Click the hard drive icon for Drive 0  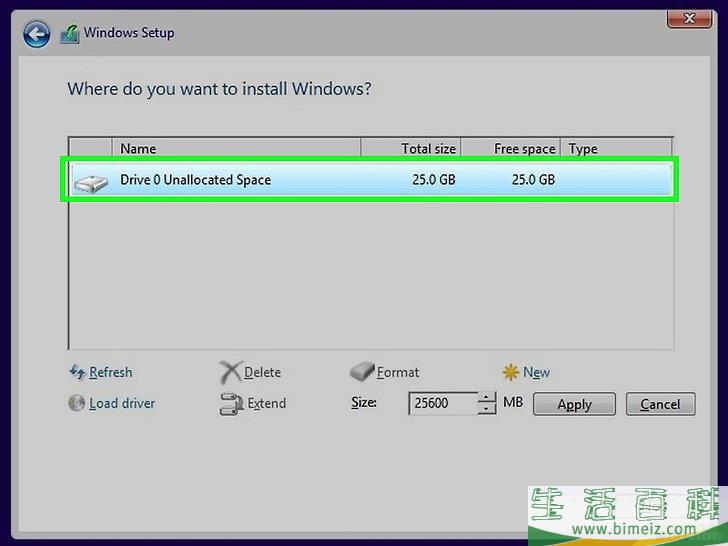click(91, 181)
